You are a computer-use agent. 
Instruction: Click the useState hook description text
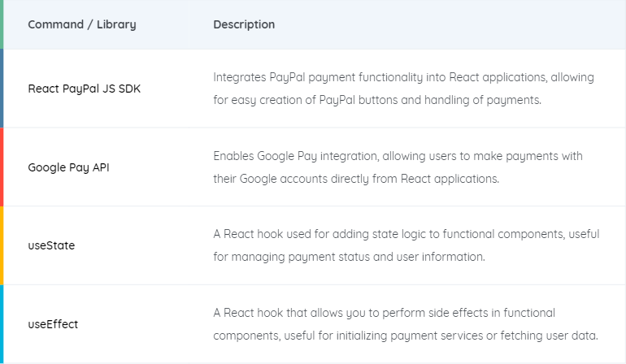pos(406,245)
